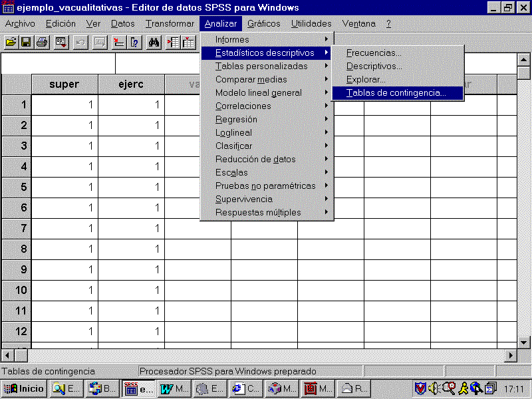
Task: Switch to the Word 'M..' taskbar button
Action: 174,388
